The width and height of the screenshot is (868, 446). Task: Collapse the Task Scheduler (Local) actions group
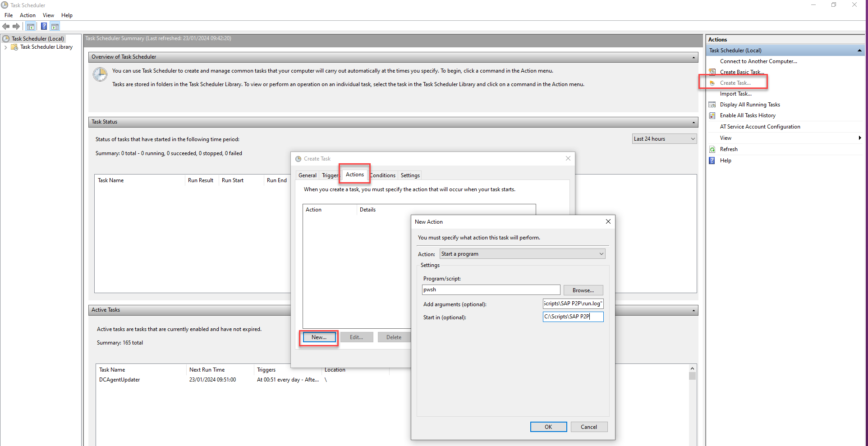click(x=859, y=50)
